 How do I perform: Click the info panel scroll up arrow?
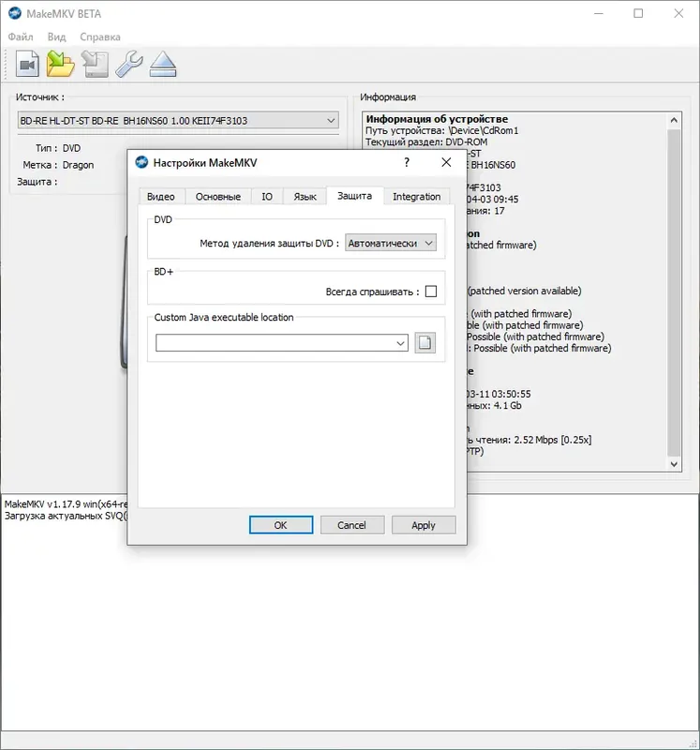(x=674, y=120)
